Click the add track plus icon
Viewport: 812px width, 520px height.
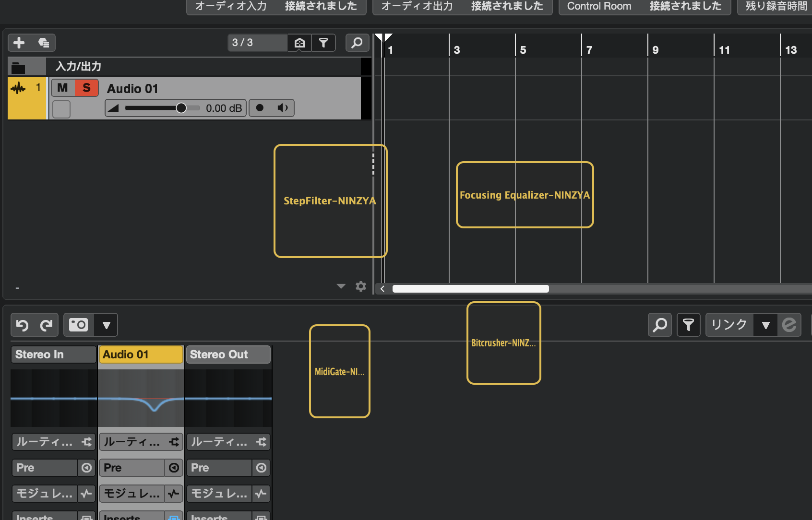[x=19, y=43]
